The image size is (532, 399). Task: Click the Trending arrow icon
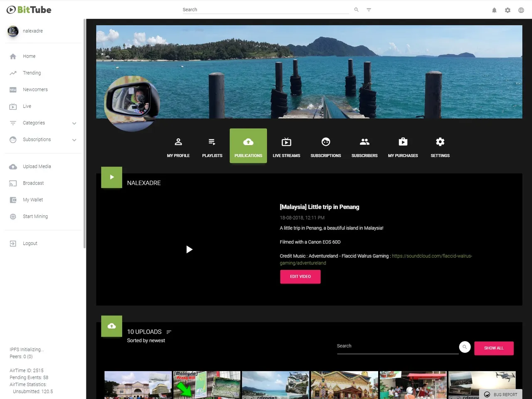click(13, 73)
